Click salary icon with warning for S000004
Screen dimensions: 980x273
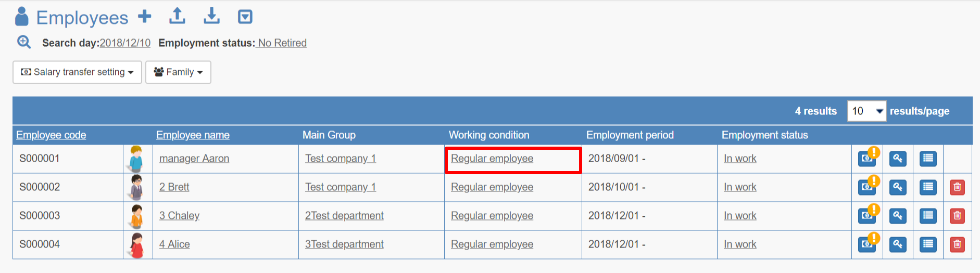[868, 243]
